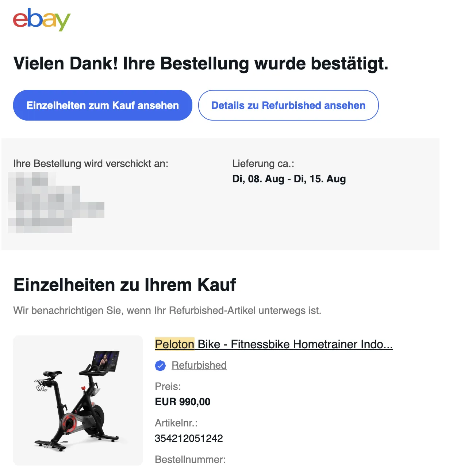Open Einzelheiten zum Kauf ansehen button

(x=103, y=105)
